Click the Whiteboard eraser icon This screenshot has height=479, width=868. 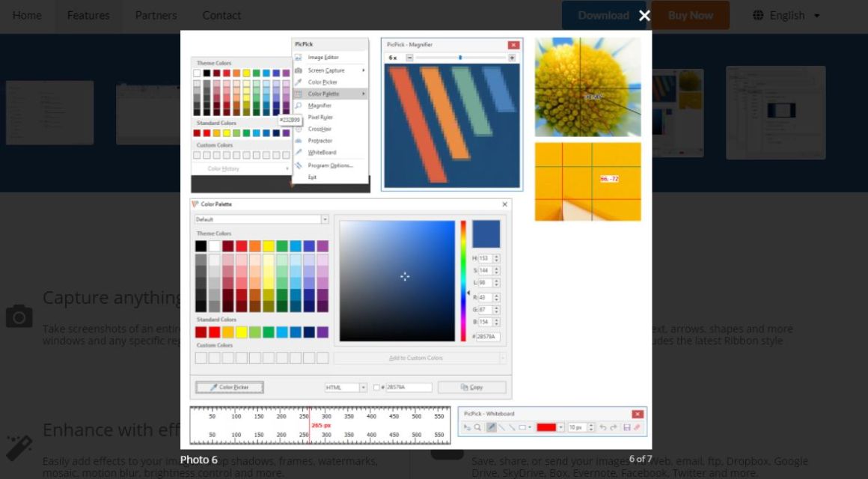coord(638,427)
